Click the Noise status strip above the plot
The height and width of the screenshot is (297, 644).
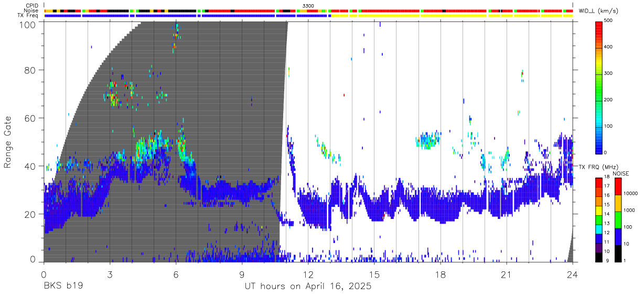click(x=308, y=10)
